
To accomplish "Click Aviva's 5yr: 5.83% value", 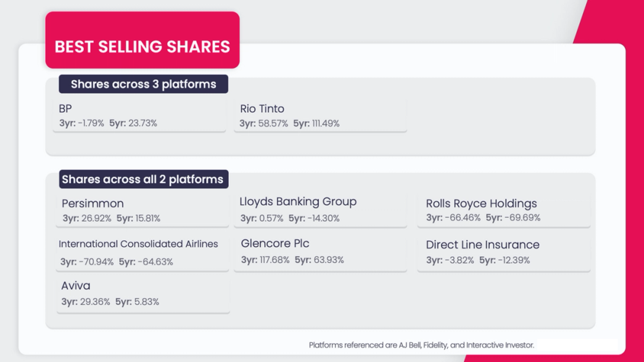I will click(x=137, y=302).
